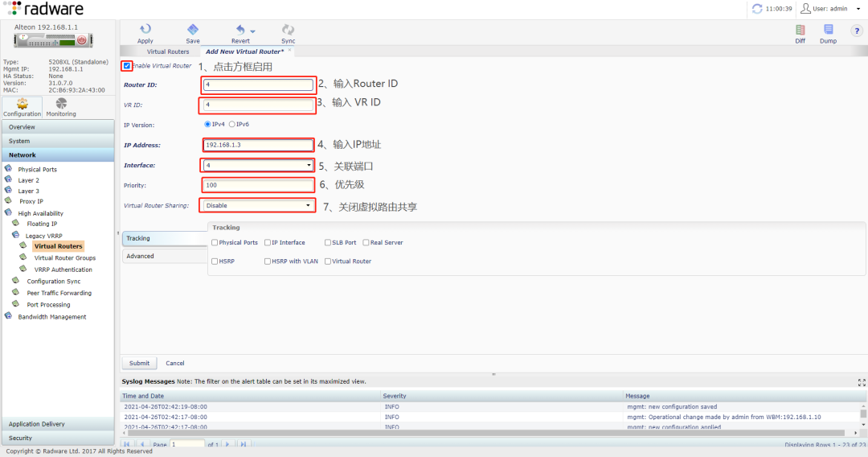Image resolution: width=868 pixels, height=457 pixels.
Task: Toggle the Enable Virtual Router checkbox
Action: 127,66
